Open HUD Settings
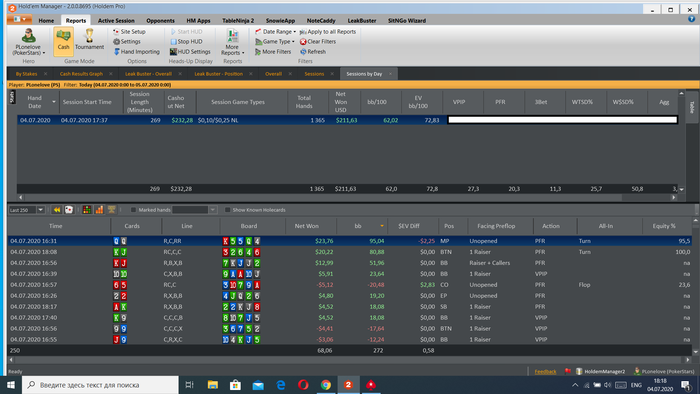700x394 pixels. point(190,52)
